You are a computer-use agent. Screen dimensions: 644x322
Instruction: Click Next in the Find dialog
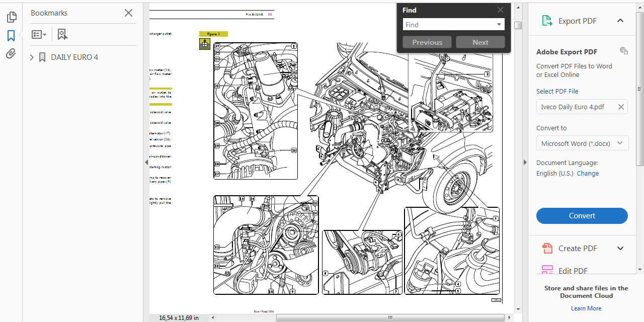click(x=480, y=42)
